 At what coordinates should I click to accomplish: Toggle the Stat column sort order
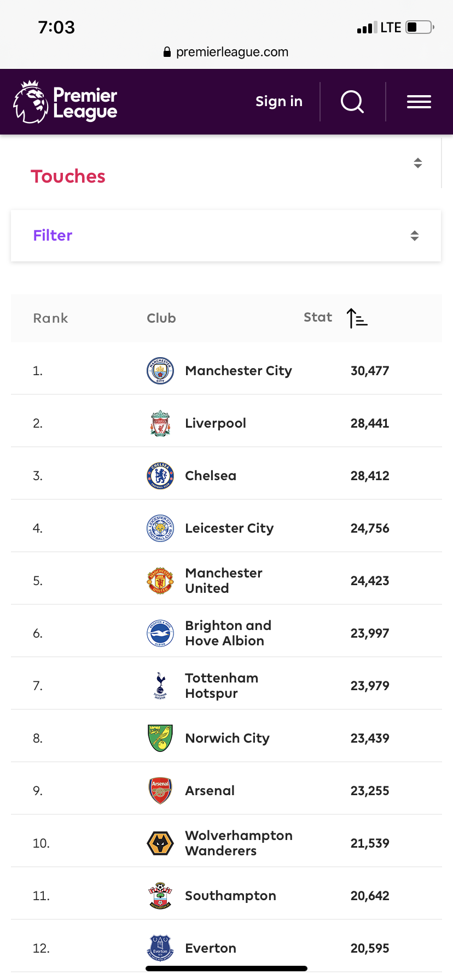357,318
